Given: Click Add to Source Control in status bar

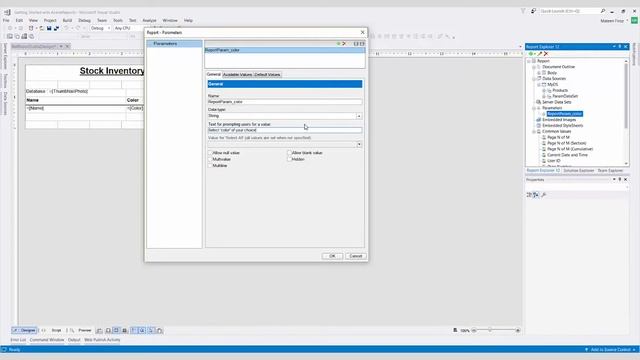Looking at the screenshot, I should pos(611,349).
